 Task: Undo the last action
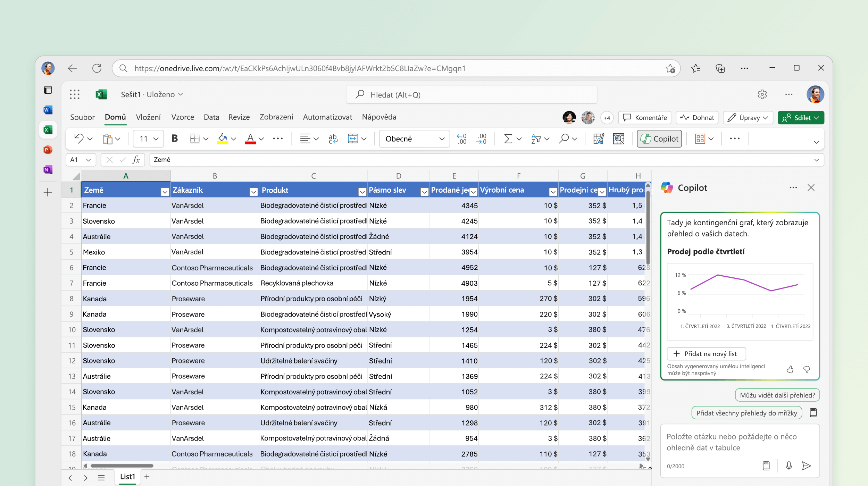[79, 139]
